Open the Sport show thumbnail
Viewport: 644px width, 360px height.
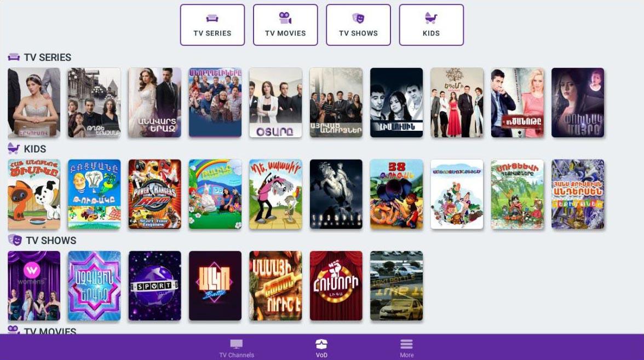tap(154, 286)
